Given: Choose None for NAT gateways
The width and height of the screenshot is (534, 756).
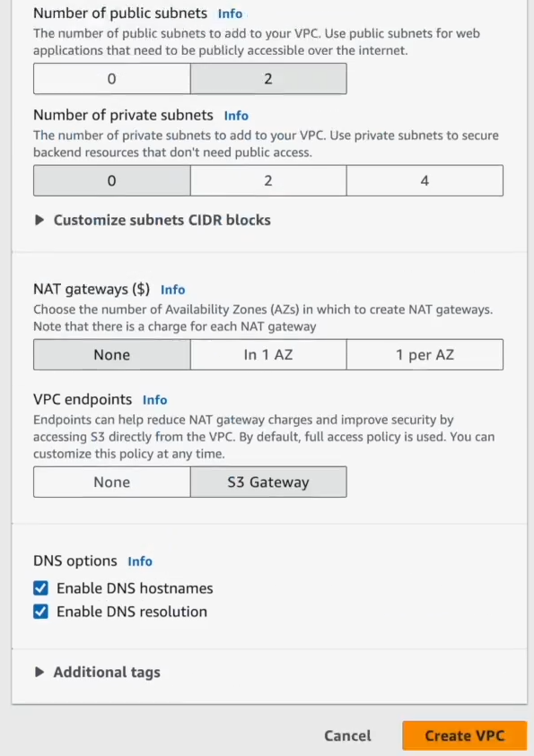Looking at the screenshot, I should coord(111,354).
